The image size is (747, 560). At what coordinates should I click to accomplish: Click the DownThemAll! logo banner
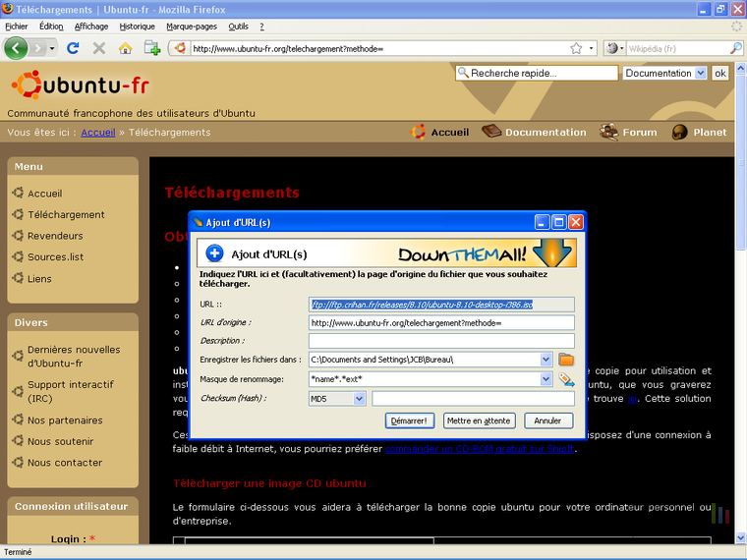(x=485, y=253)
